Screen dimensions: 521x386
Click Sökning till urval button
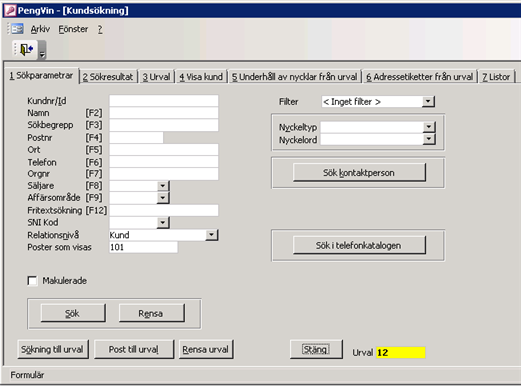(53, 349)
